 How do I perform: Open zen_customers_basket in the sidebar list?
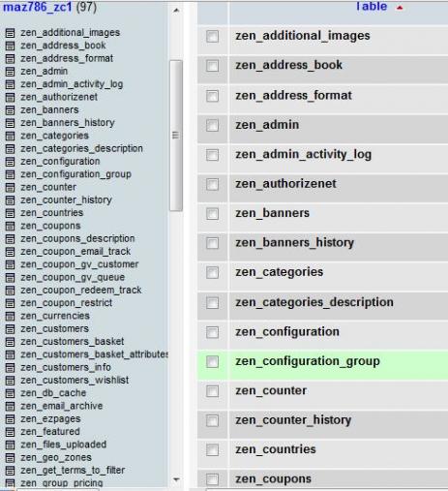coord(73,342)
